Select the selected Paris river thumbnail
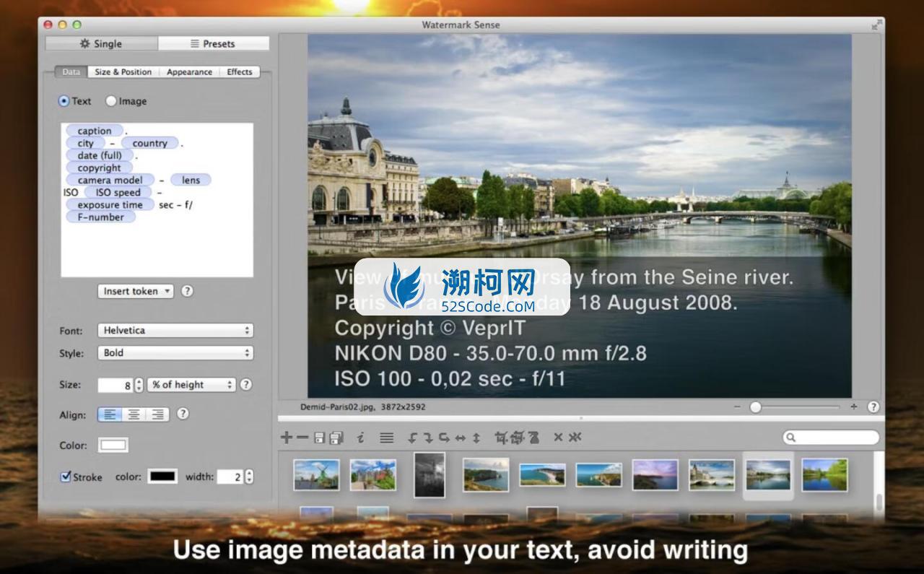924x574 pixels. [x=768, y=475]
